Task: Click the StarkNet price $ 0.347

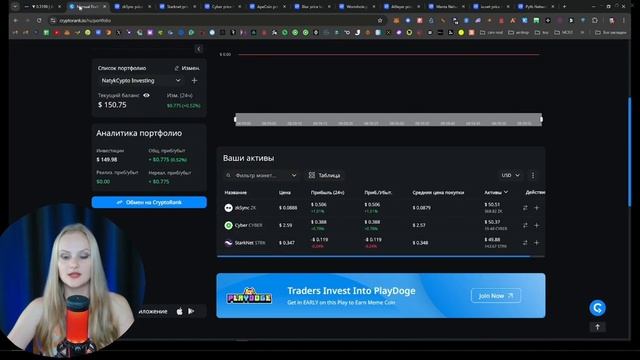Action: tap(287, 243)
